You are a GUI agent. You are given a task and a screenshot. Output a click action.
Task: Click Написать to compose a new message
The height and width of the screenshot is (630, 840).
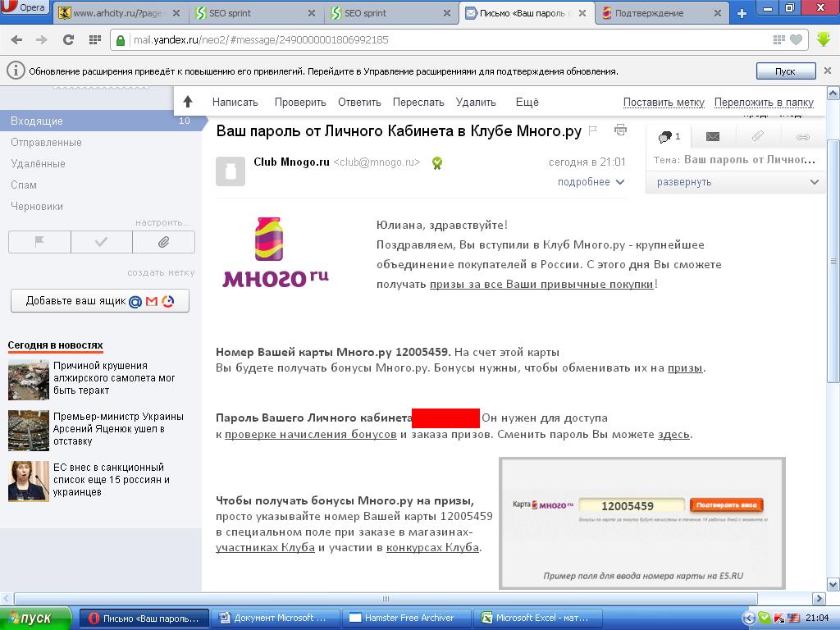tap(235, 103)
